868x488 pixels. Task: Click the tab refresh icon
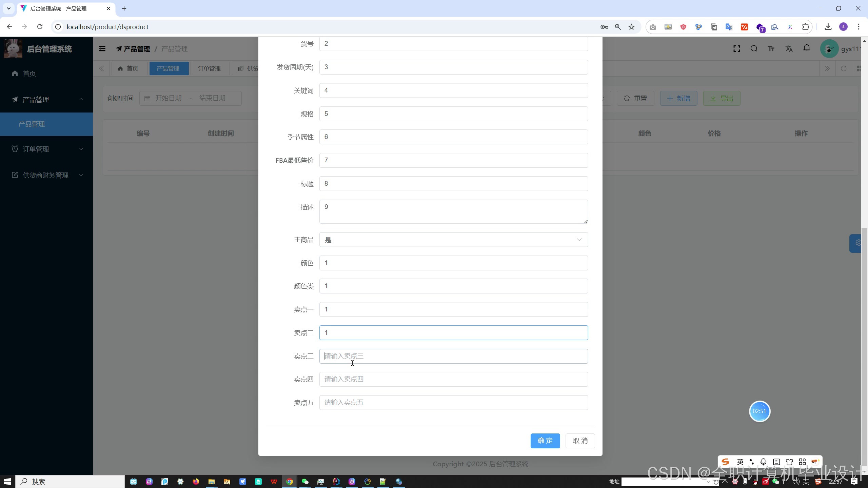[844, 68]
